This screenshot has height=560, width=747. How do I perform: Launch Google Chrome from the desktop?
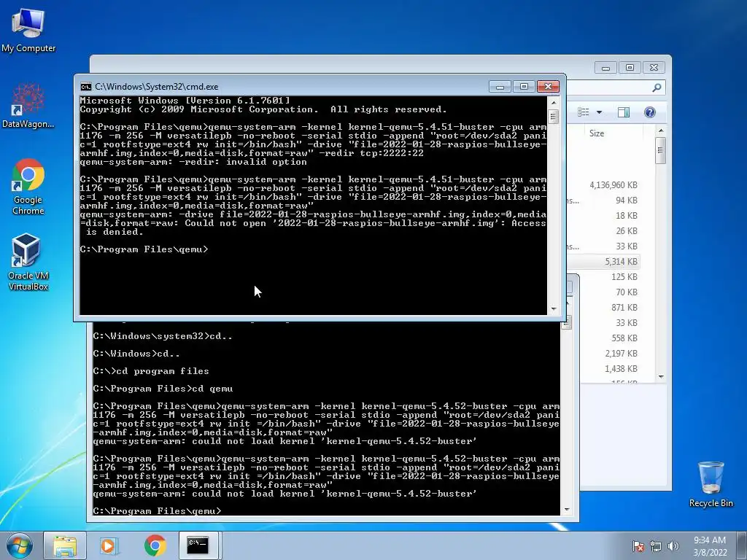pos(28,187)
